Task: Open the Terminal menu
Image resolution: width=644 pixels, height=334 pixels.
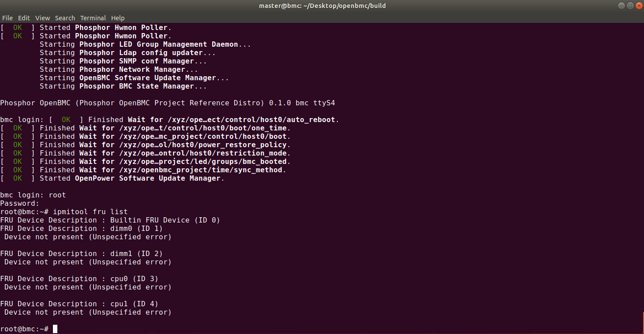Action: tap(93, 18)
